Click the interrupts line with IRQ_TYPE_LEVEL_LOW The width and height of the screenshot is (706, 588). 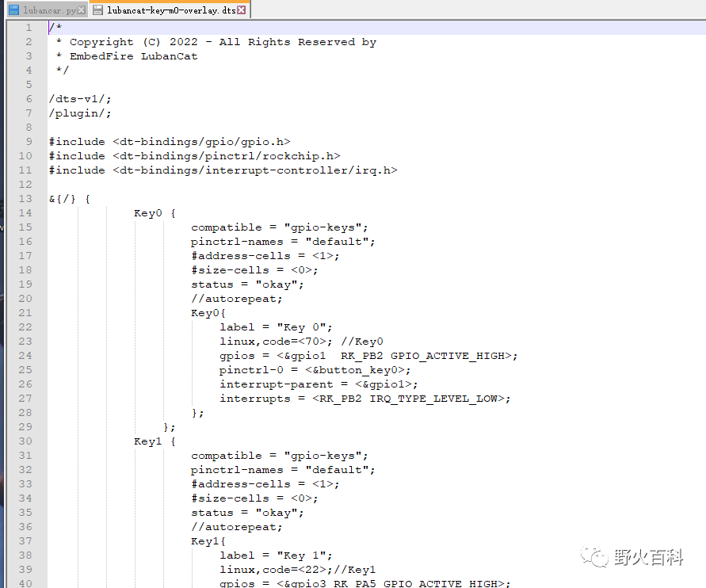[365, 399]
